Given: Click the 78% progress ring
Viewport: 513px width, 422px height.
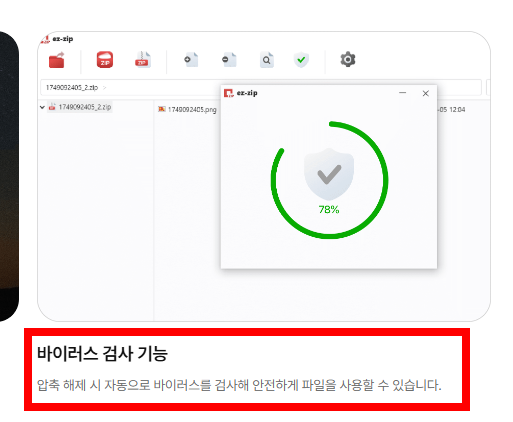Looking at the screenshot, I should coord(329,180).
